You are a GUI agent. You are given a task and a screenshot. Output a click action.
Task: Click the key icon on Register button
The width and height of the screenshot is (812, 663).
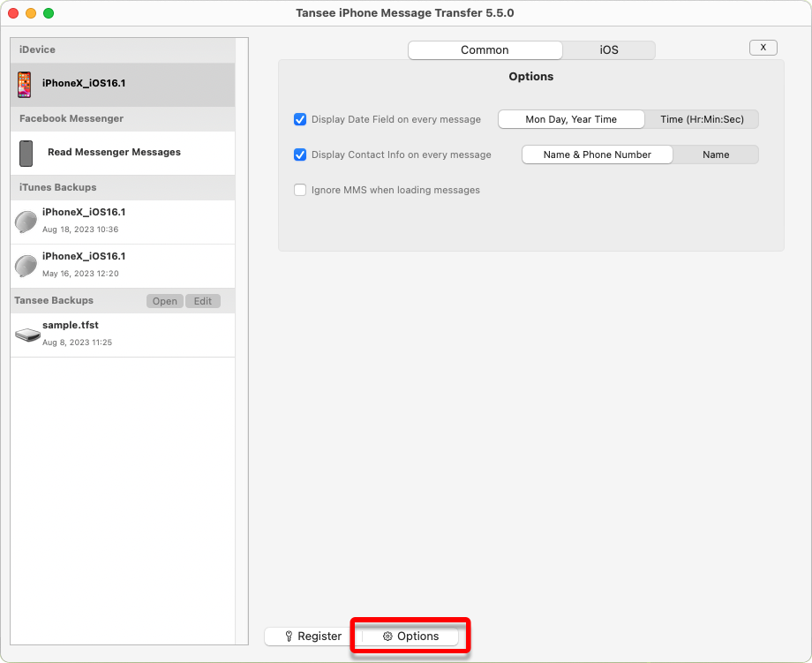[289, 636]
